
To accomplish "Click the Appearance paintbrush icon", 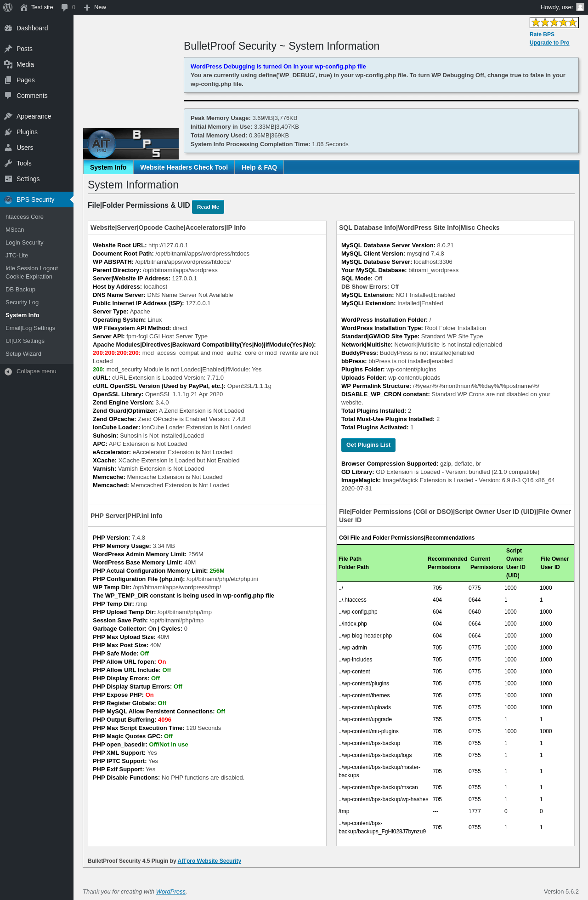I will [x=8, y=116].
